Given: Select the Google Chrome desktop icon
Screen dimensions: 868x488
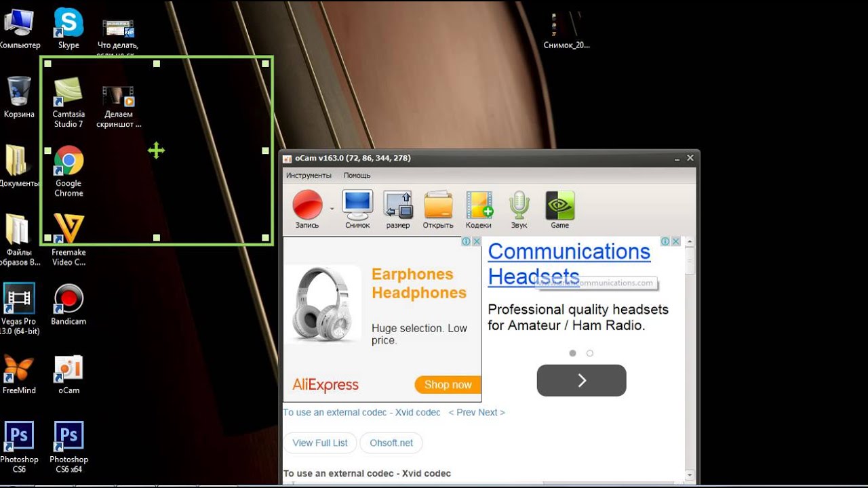Looking at the screenshot, I should 68,171.
